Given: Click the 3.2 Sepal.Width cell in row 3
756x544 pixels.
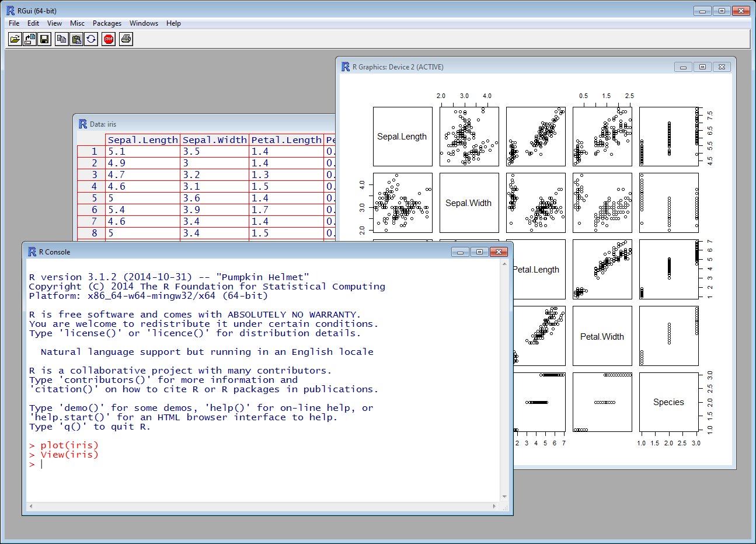Looking at the screenshot, I should pos(215,175).
